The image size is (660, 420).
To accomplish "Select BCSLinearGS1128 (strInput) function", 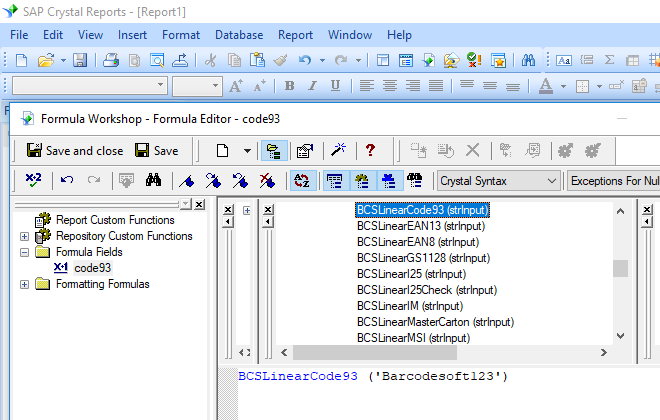I will (423, 258).
